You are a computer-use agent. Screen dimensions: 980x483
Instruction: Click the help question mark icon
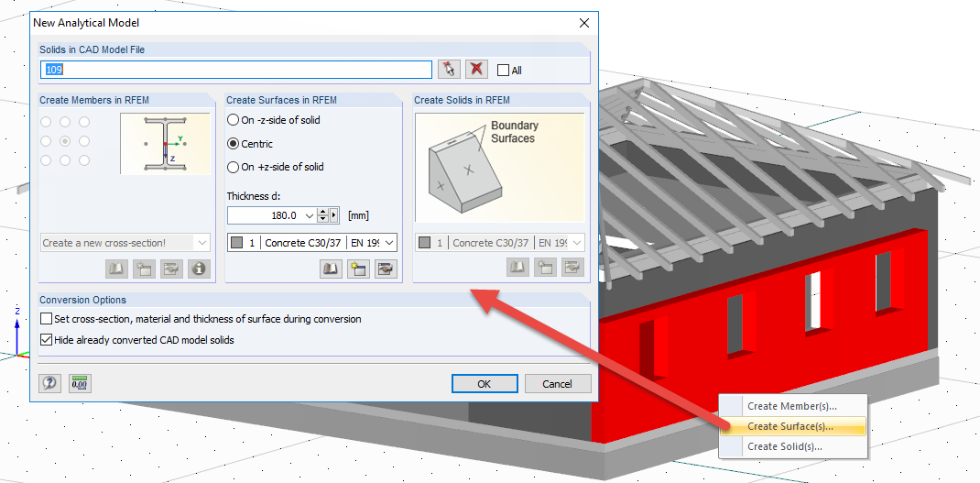pyautogui.click(x=50, y=383)
